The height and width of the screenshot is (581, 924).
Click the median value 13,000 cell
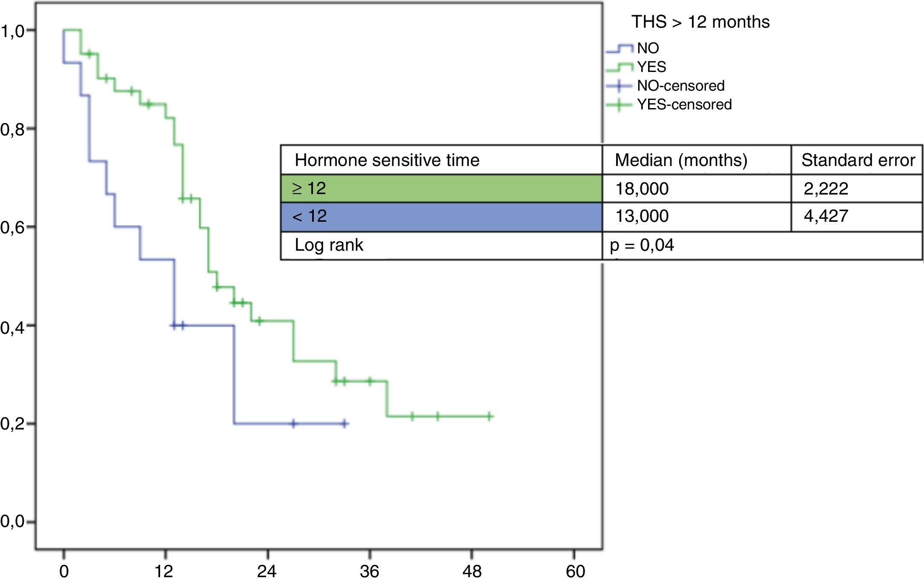[642, 216]
